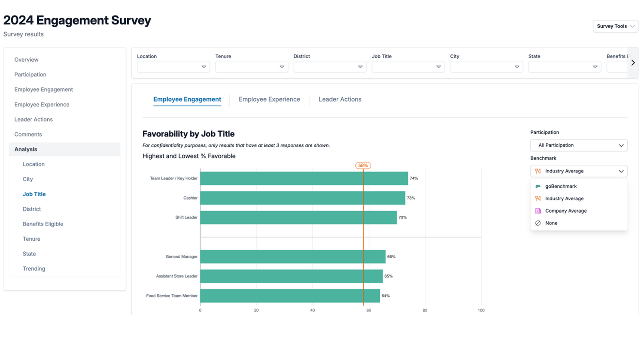The image size is (644, 362).
Task: Open the Survey Tools menu
Action: (x=615, y=26)
